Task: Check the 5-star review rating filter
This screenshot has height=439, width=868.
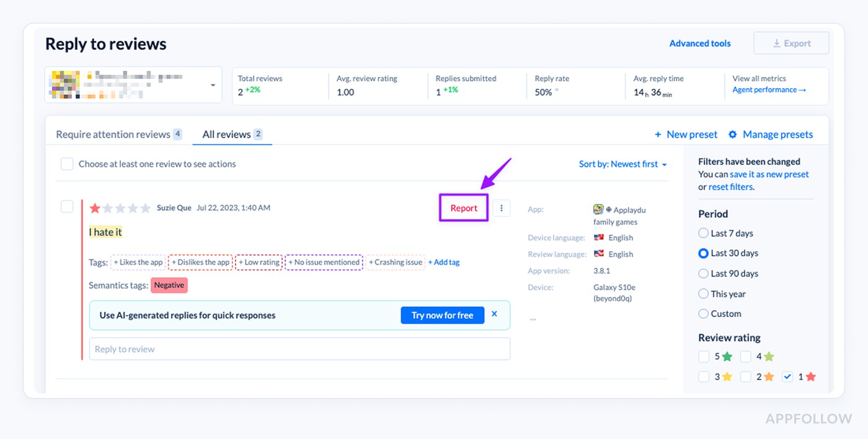Action: coord(704,356)
